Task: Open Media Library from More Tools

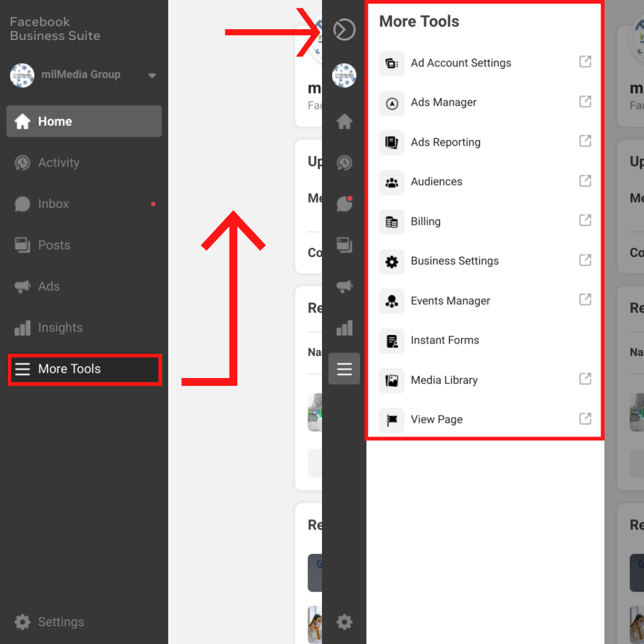Action: click(485, 380)
